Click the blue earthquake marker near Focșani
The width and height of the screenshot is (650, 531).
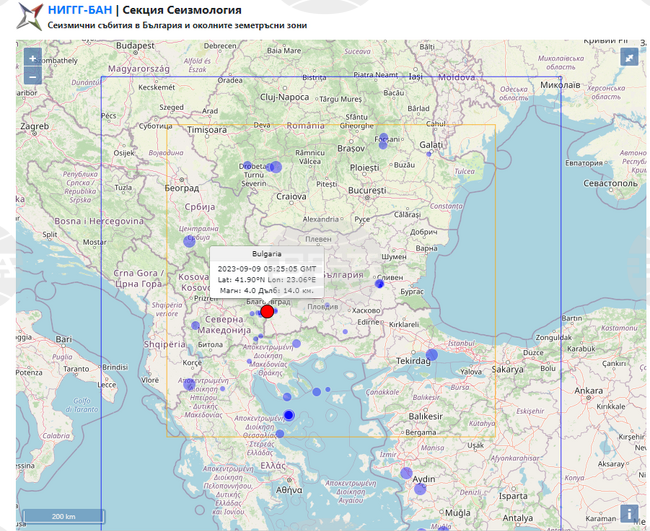[x=384, y=139]
